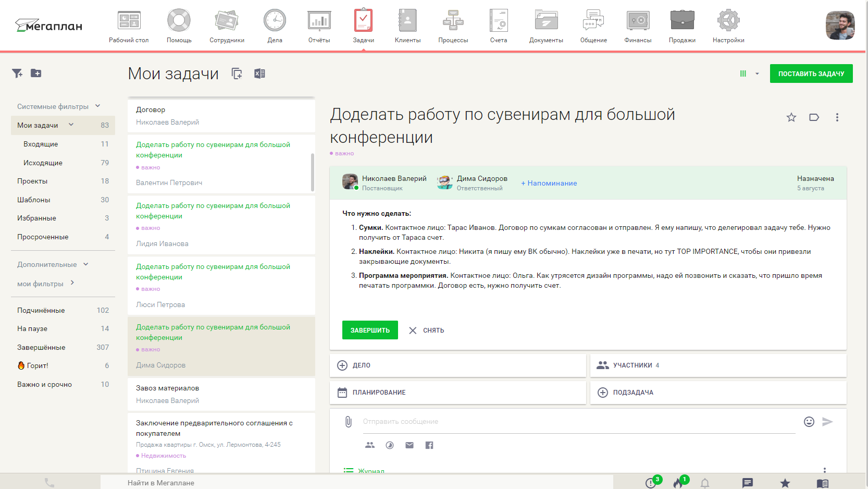Image resolution: width=868 pixels, height=489 pixels.
Task: Select Просроченные filter
Action: coord(63,237)
